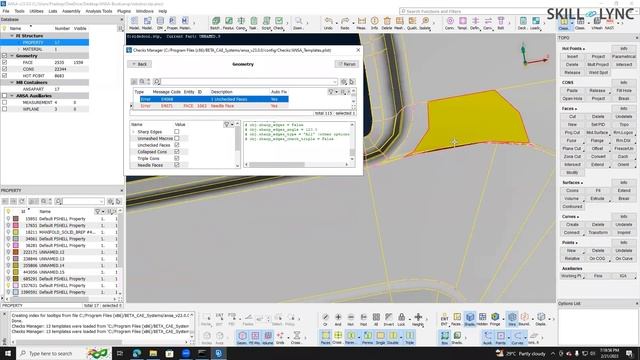
Task: Click the Or focus icon
Action: click(x=325, y=318)
